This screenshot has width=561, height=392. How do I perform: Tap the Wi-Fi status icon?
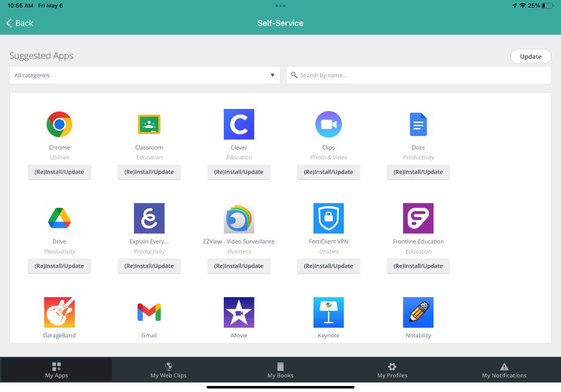point(522,6)
